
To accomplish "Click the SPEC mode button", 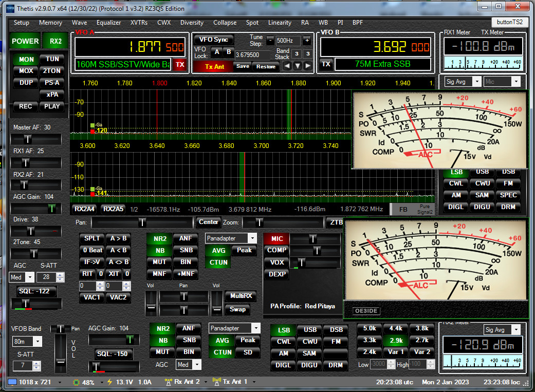I will 508,195.
